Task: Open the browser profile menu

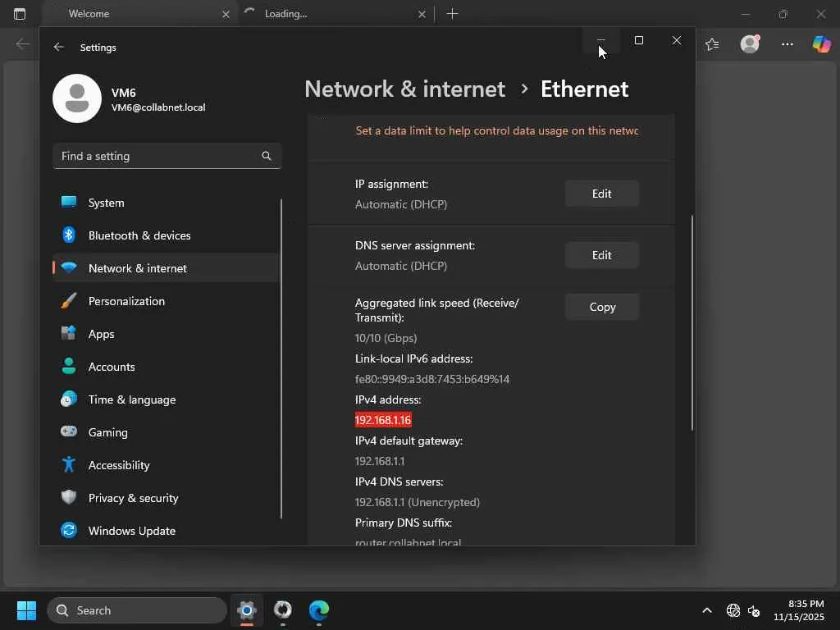Action: 750,44
